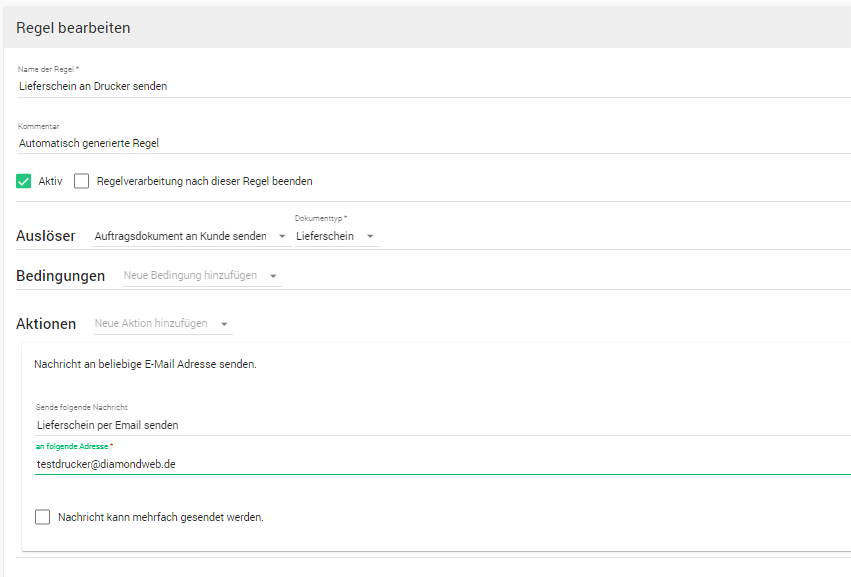The width and height of the screenshot is (851, 577).
Task: Click the Bedingungen section heading
Action: [x=61, y=276]
